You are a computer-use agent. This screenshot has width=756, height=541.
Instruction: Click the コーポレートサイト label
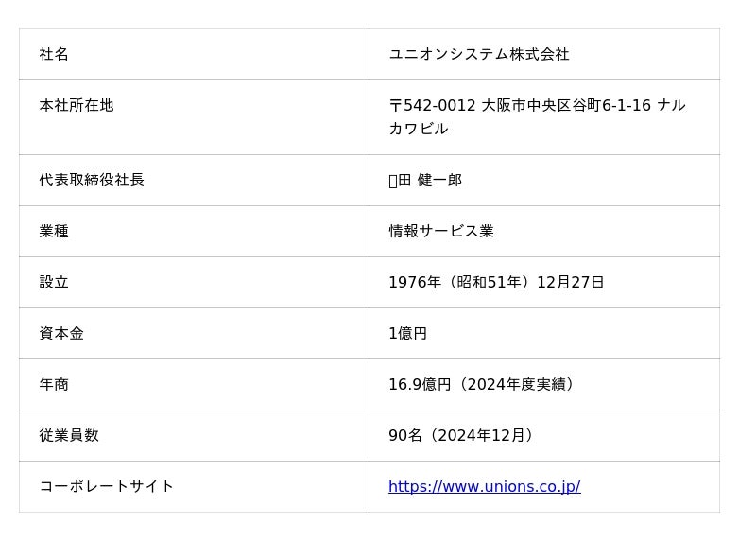[107, 486]
